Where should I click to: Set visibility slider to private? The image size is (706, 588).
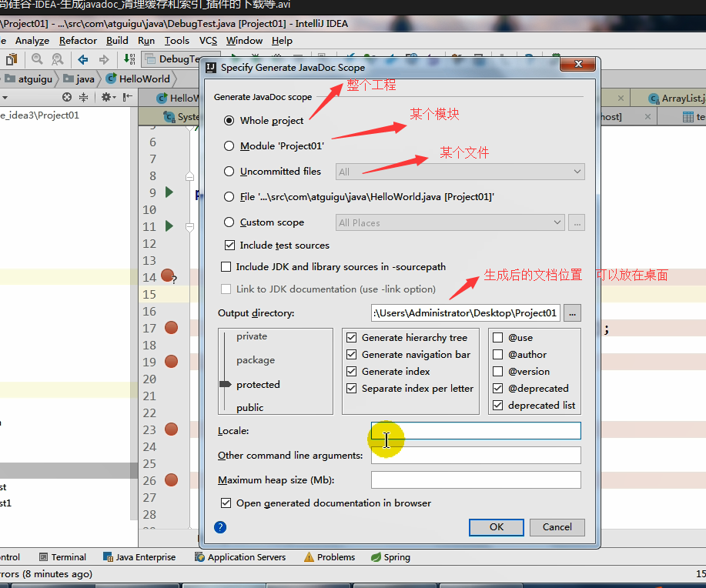tap(252, 336)
